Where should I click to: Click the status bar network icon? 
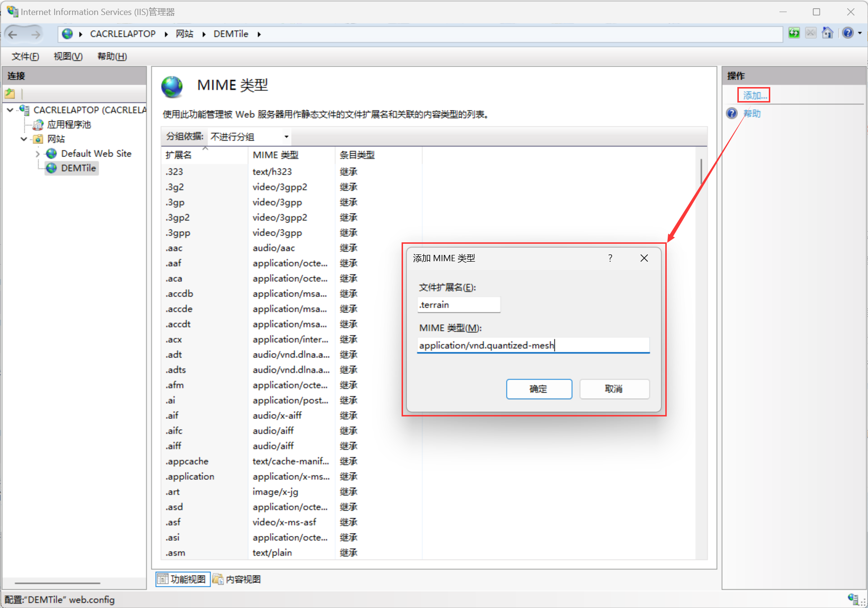pos(854,599)
